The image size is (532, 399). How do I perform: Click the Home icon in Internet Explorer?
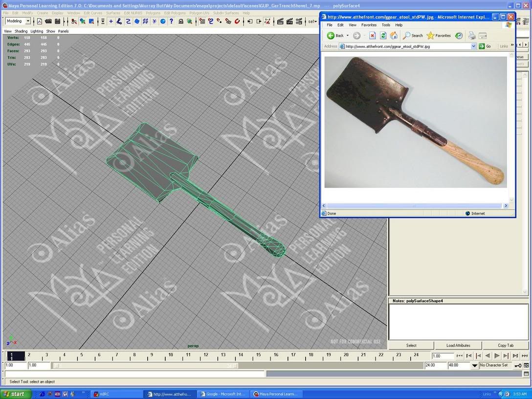[394, 36]
